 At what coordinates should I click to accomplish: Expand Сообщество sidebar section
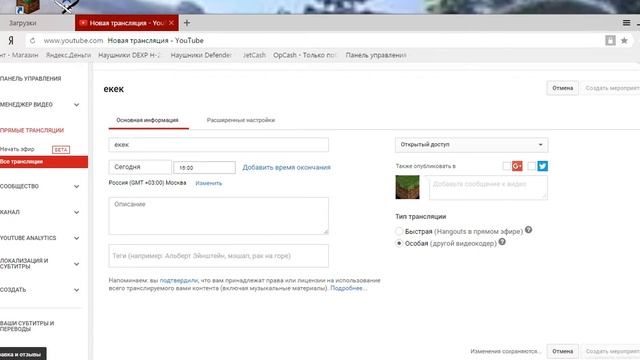[x=76, y=186]
